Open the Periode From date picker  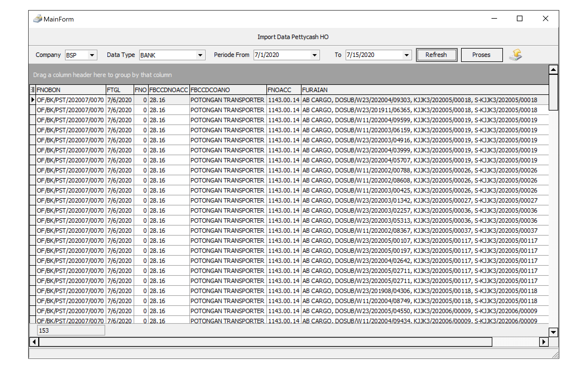click(315, 55)
